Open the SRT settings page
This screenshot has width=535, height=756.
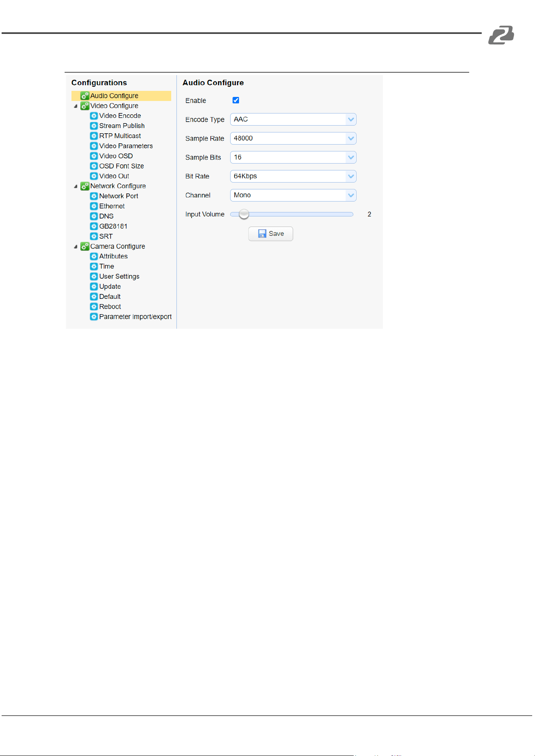tap(106, 236)
